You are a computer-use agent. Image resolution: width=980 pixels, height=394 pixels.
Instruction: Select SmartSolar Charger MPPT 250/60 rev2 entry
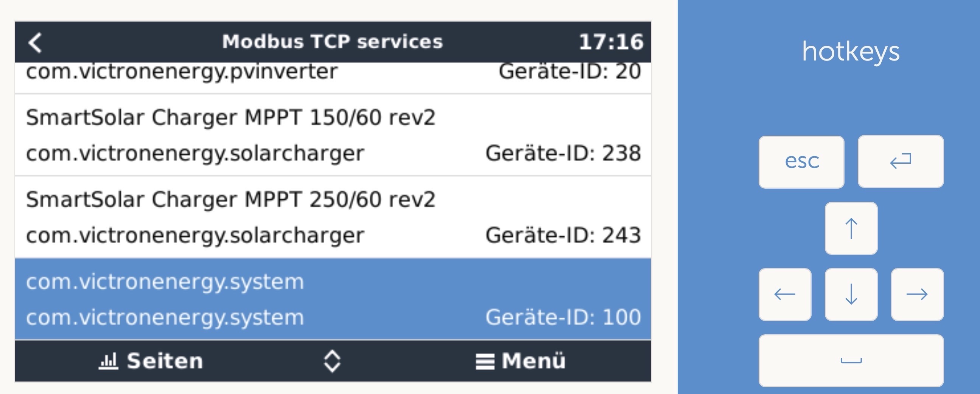coord(333,217)
